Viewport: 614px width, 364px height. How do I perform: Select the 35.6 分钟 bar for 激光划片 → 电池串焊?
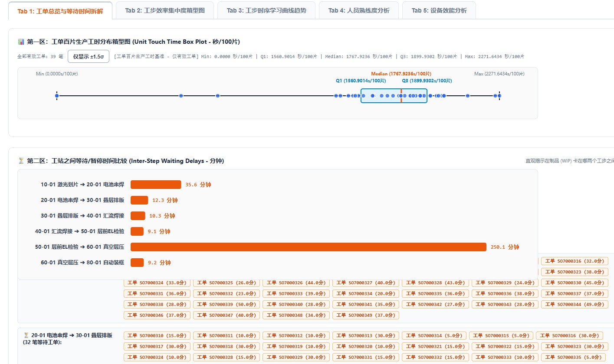pyautogui.click(x=156, y=185)
